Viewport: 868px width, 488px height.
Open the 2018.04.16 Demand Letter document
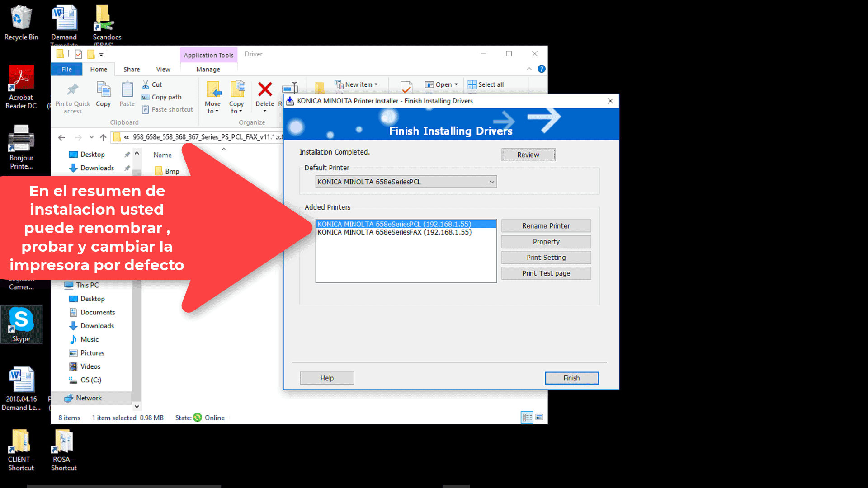pos(21,389)
